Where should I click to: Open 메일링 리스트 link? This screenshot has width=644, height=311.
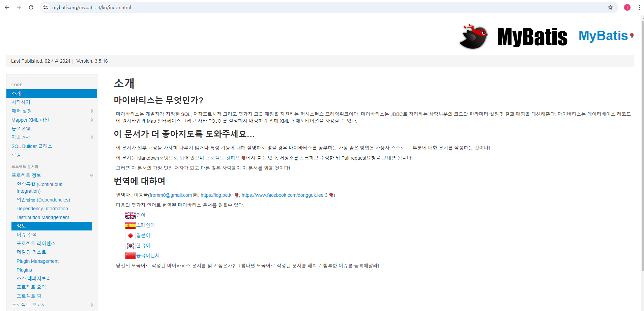pos(31,252)
